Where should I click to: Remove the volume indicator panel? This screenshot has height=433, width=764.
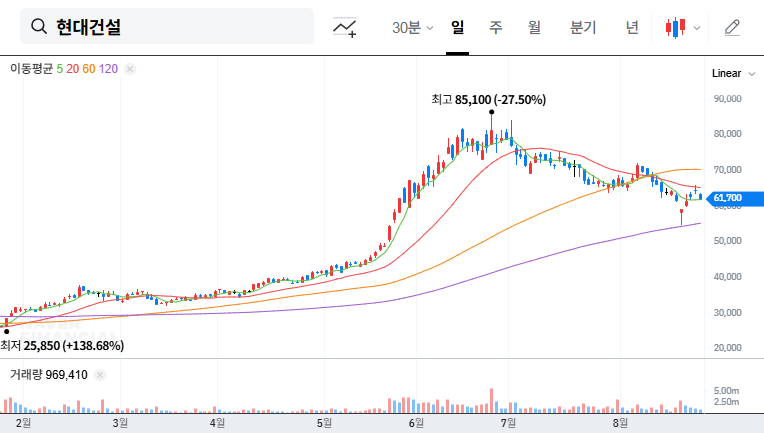point(100,375)
